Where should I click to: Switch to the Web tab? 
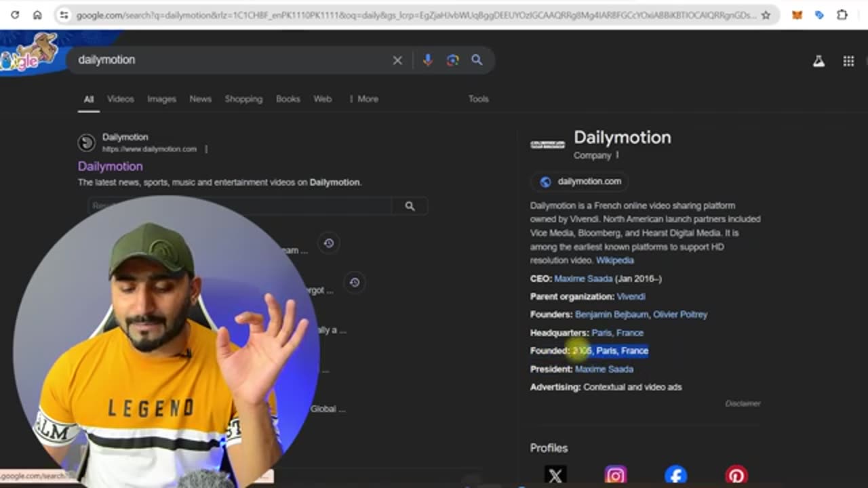(x=322, y=99)
